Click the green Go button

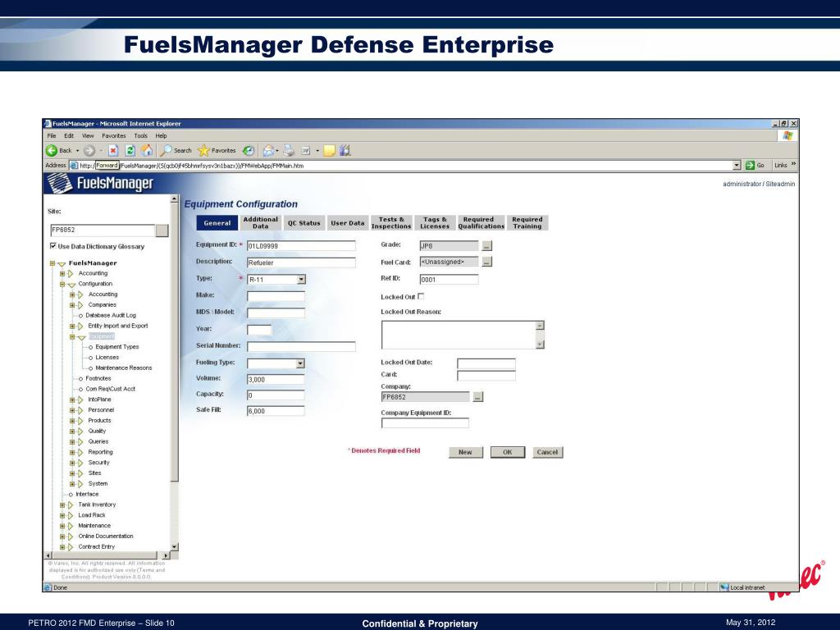coord(755,165)
